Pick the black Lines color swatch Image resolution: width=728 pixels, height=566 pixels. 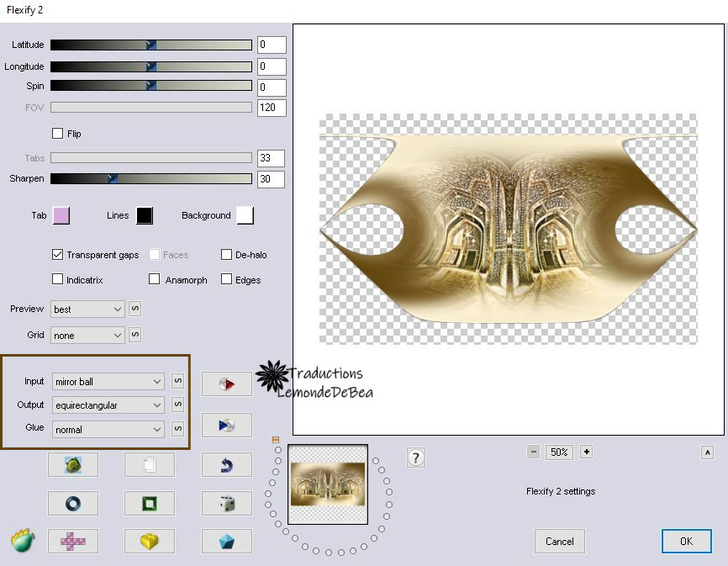(145, 216)
